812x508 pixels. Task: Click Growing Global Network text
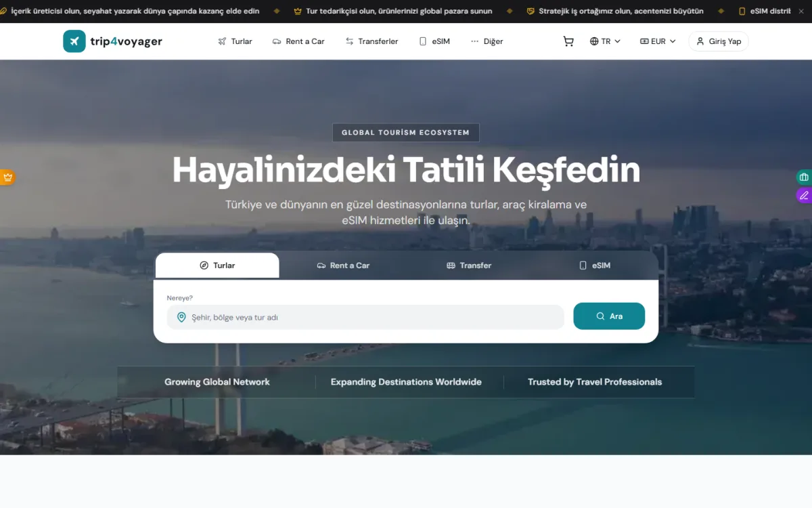coord(217,382)
